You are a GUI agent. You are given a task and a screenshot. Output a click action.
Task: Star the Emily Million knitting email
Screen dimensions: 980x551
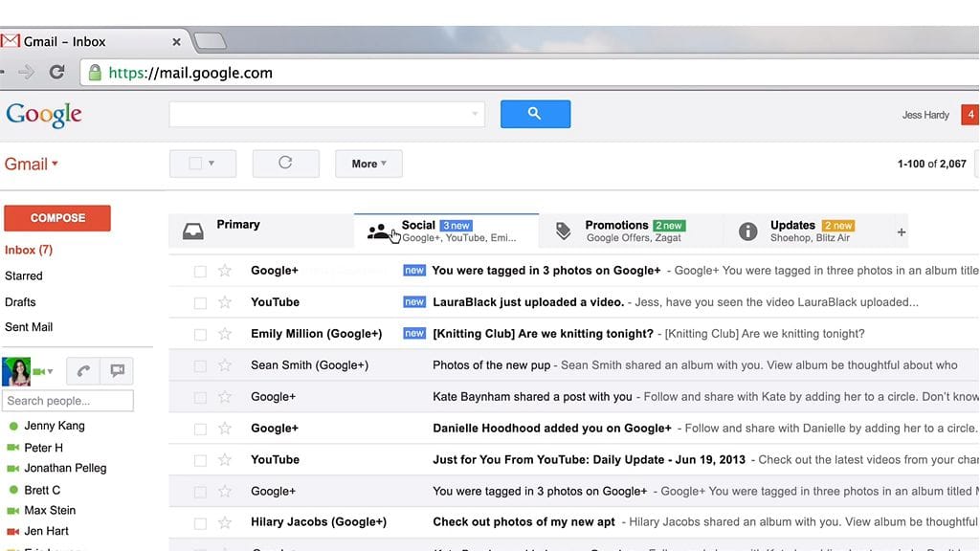pos(224,333)
